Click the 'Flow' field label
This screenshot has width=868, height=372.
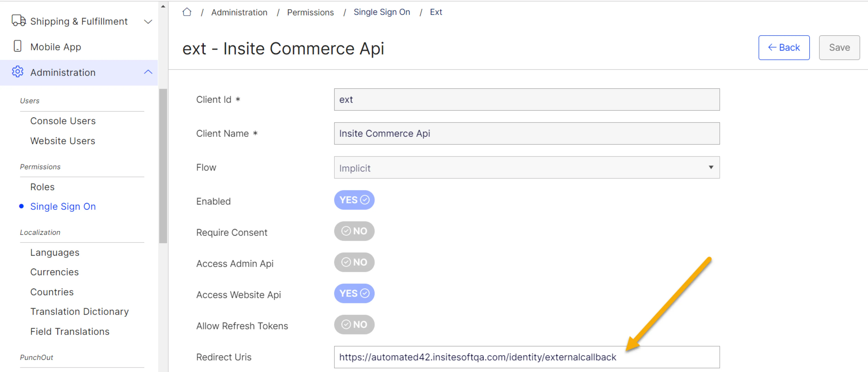pyautogui.click(x=206, y=167)
